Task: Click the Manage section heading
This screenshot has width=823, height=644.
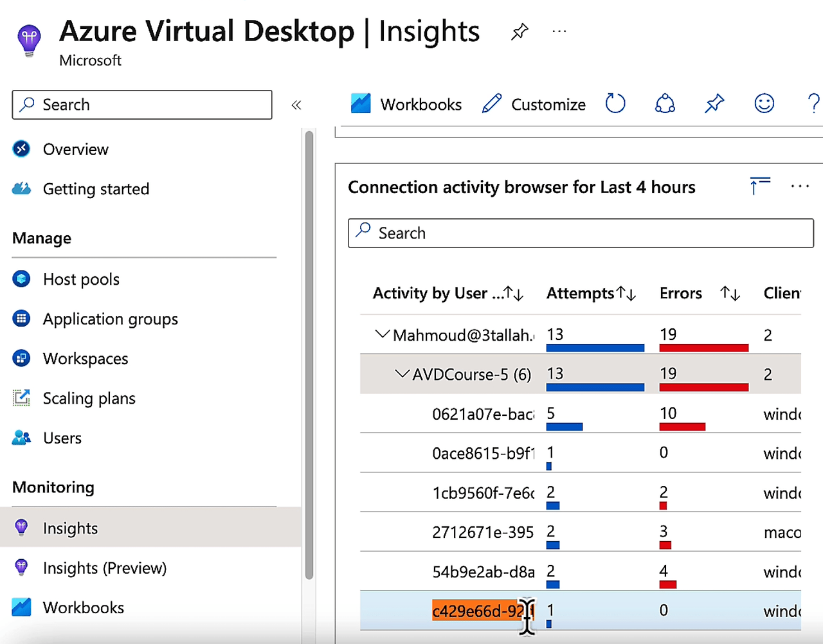Action: (x=42, y=238)
